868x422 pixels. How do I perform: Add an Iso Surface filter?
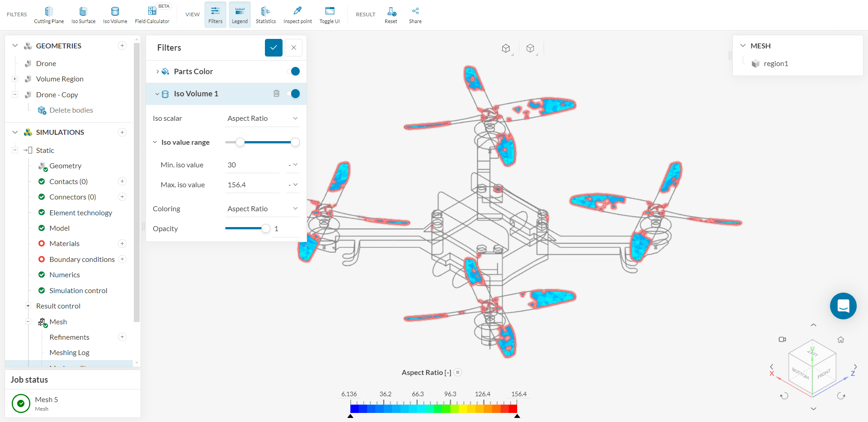click(83, 14)
